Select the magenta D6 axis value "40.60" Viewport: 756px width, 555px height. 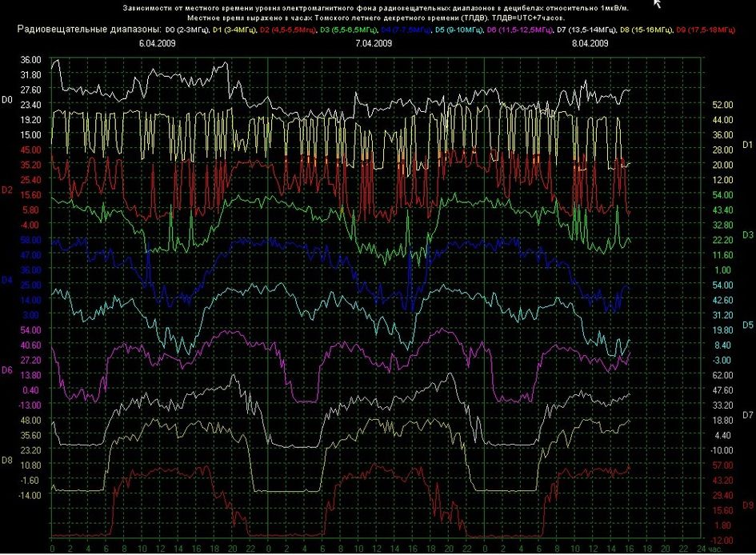pos(31,345)
